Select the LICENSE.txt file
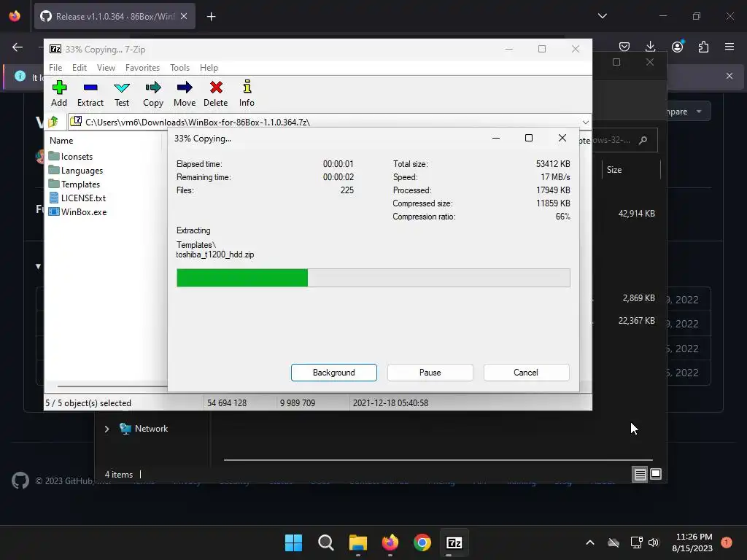Viewport: 747px width, 560px height. [77, 198]
